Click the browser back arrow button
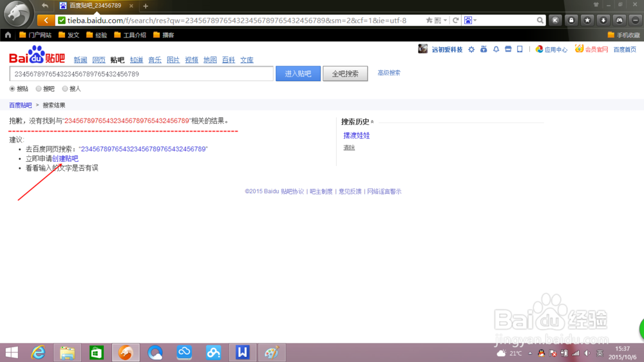The height and width of the screenshot is (362, 644). tap(46, 20)
